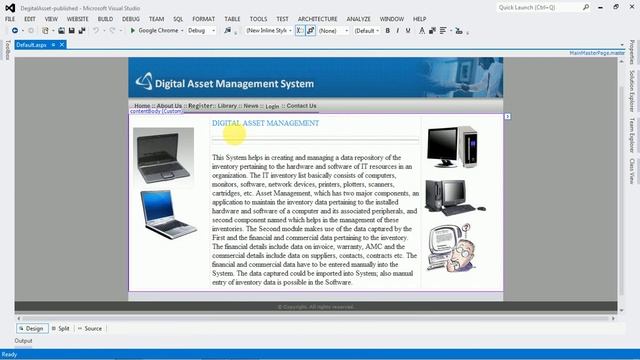Switch to Design view
This screenshot has height=360, width=640.
point(32,329)
